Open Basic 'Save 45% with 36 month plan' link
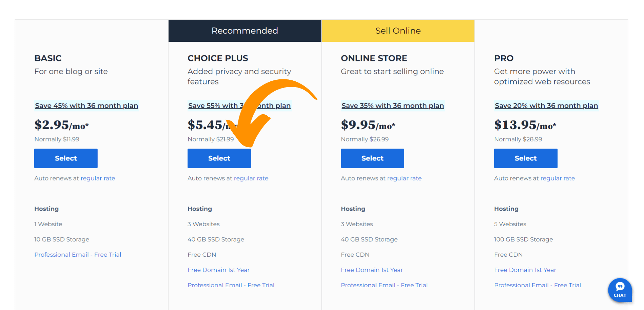Screen dimensions: 644x310 point(86,105)
